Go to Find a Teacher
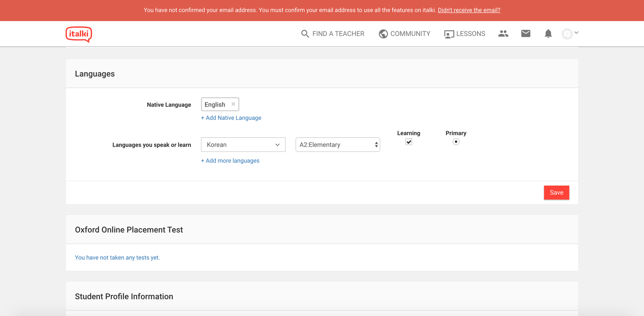 click(338, 34)
